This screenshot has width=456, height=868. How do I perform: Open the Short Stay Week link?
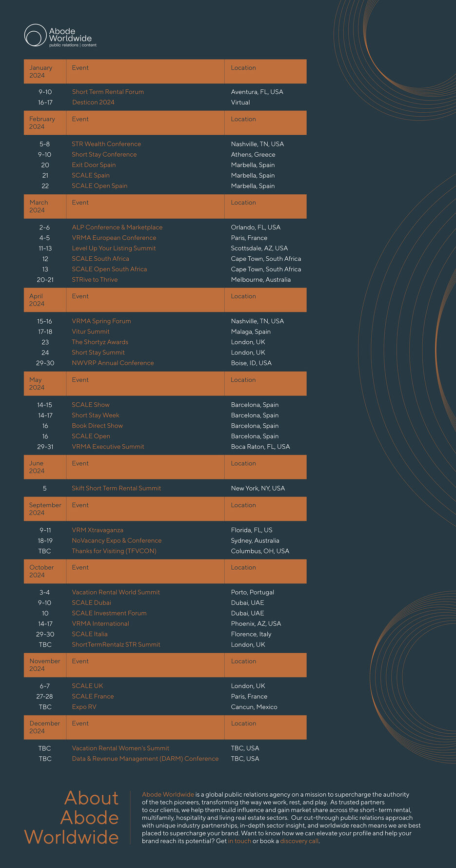click(96, 415)
